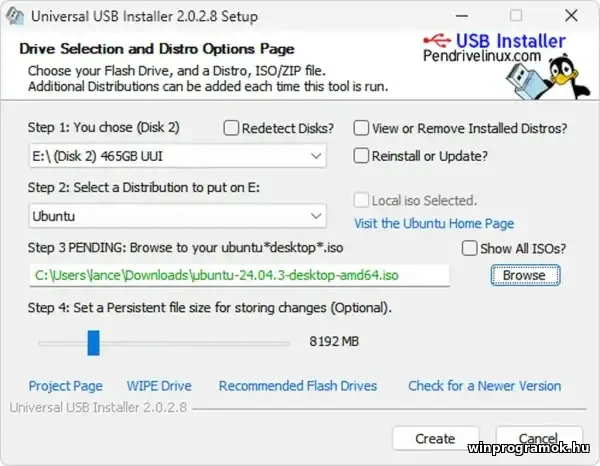Click the Universal USB Installer title bar icon
600x466 pixels.
tap(15, 16)
